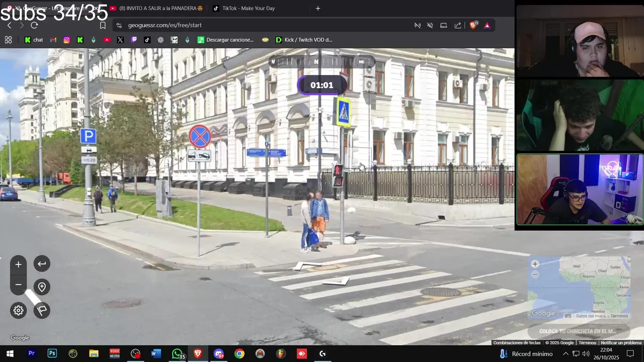Open File Explorer from taskbar
The width and height of the screenshot is (644, 362).
coord(94,353)
